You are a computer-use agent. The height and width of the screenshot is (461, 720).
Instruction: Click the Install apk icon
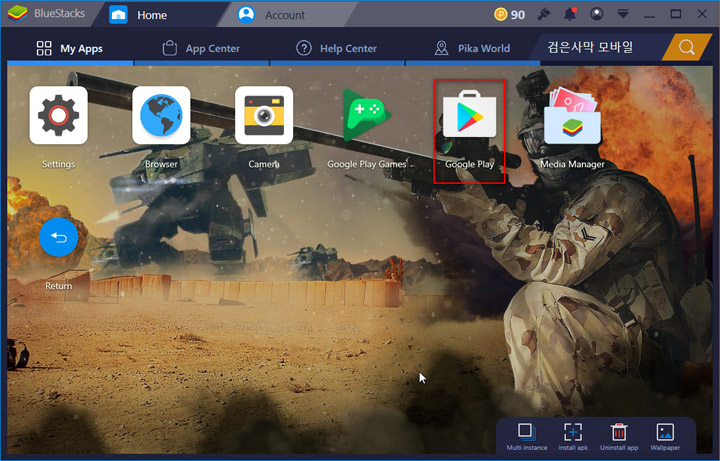coord(573,432)
